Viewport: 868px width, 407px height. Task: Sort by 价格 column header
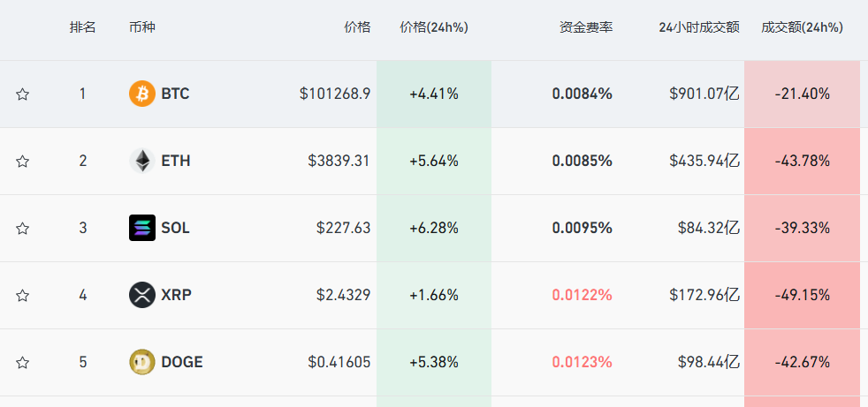357,27
